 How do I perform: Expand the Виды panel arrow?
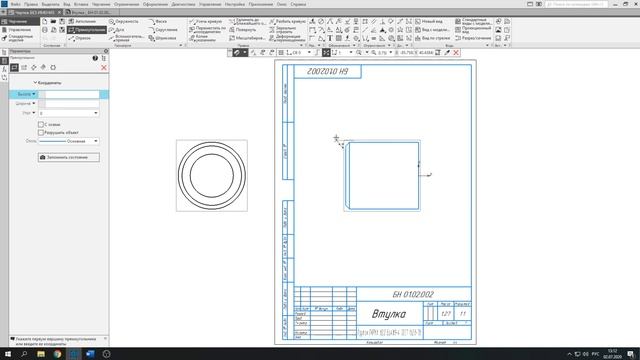[x=487, y=45]
